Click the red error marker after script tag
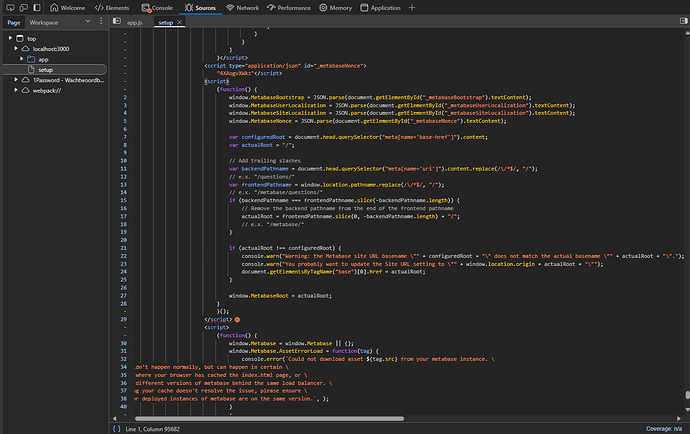 click(x=237, y=320)
